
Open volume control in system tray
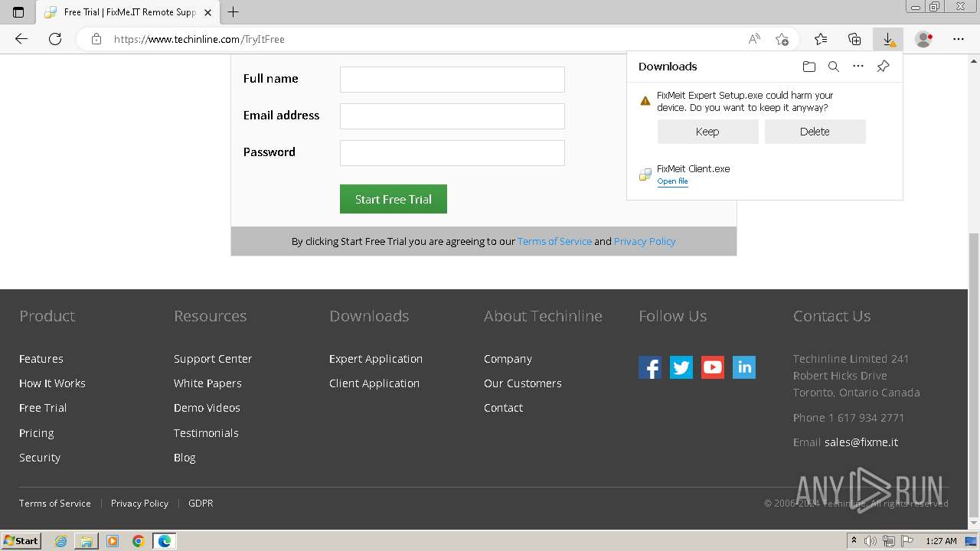(871, 541)
